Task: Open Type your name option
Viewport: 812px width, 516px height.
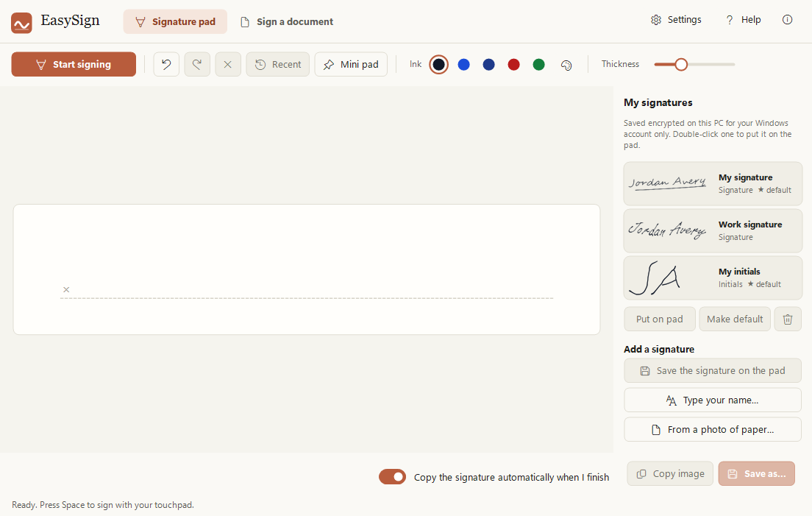Action: [713, 400]
